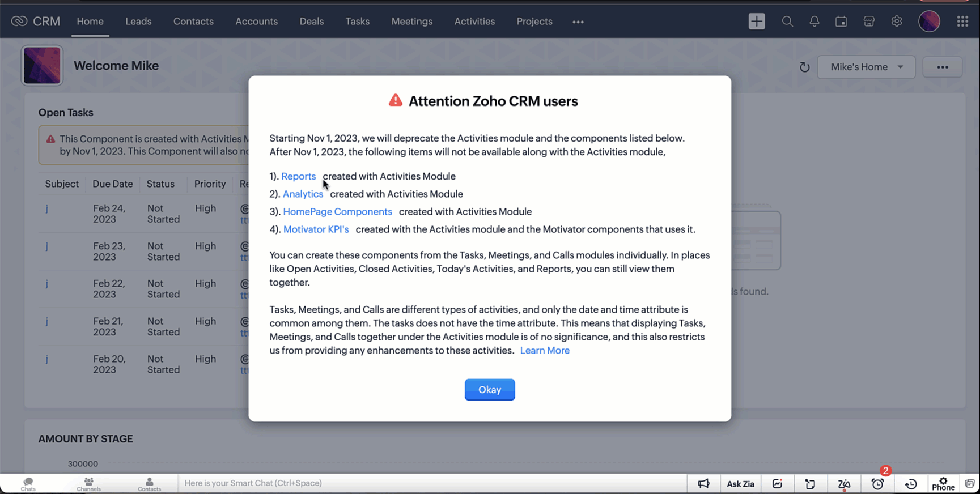Follow the Reports link in the dialog
The width and height of the screenshot is (980, 494).
298,177
